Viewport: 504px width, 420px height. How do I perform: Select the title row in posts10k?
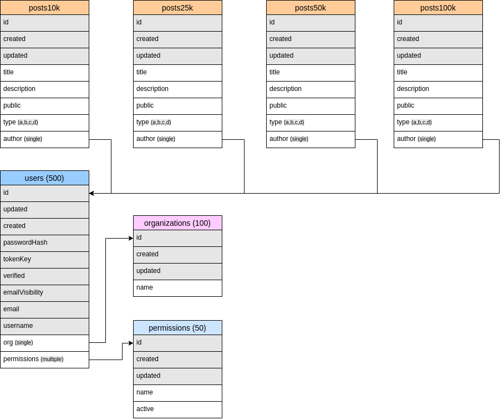(45, 73)
